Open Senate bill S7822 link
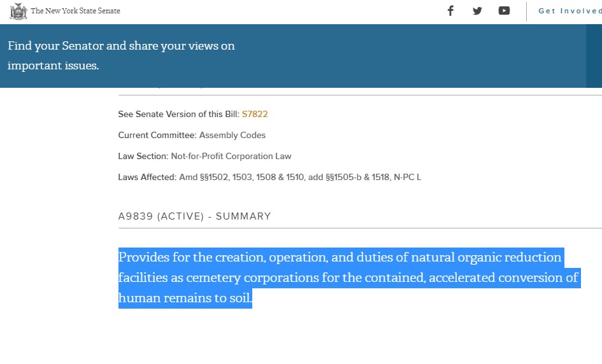Image resolution: width=602 pixels, height=364 pixels. point(255,115)
